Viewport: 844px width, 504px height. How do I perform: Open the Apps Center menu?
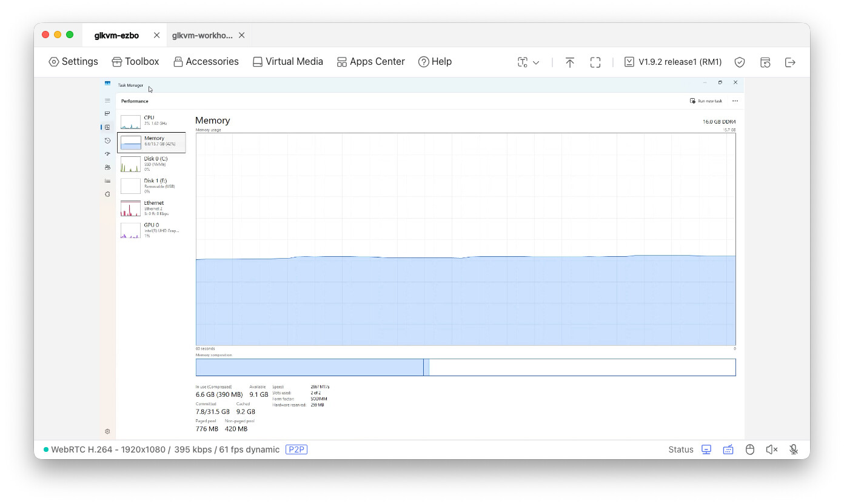[370, 62]
